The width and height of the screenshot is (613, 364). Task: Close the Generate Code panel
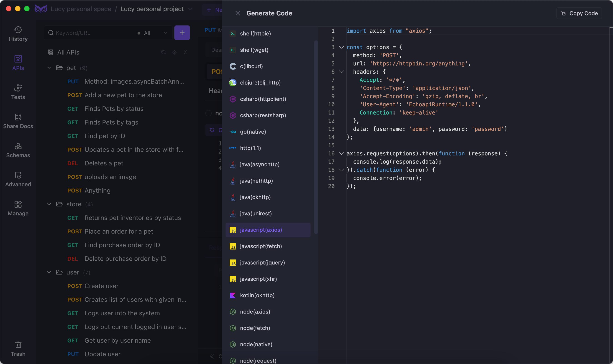pos(238,13)
